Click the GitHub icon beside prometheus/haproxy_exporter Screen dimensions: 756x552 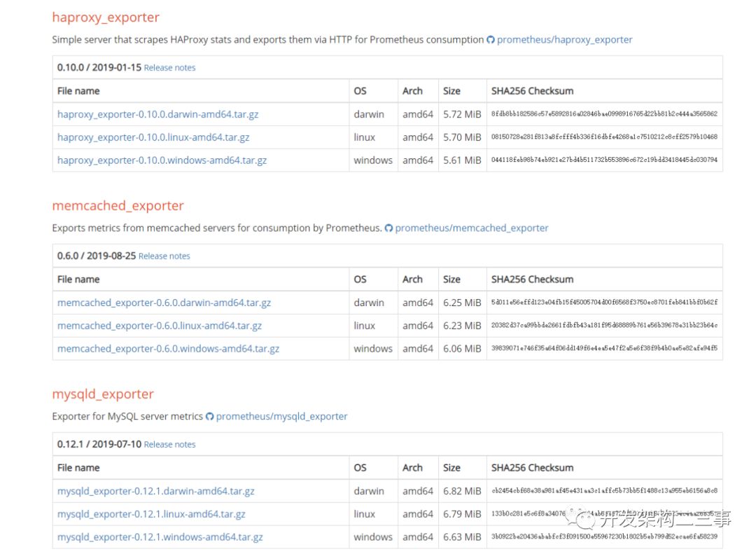click(x=491, y=40)
